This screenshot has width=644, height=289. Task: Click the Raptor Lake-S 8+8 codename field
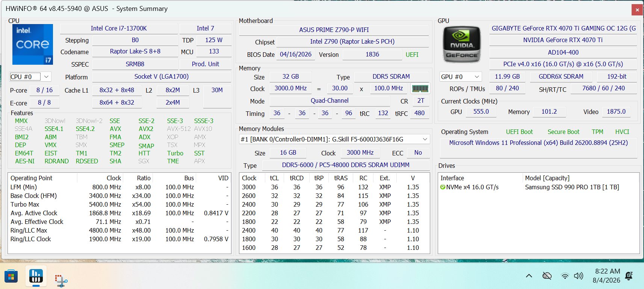pos(135,52)
